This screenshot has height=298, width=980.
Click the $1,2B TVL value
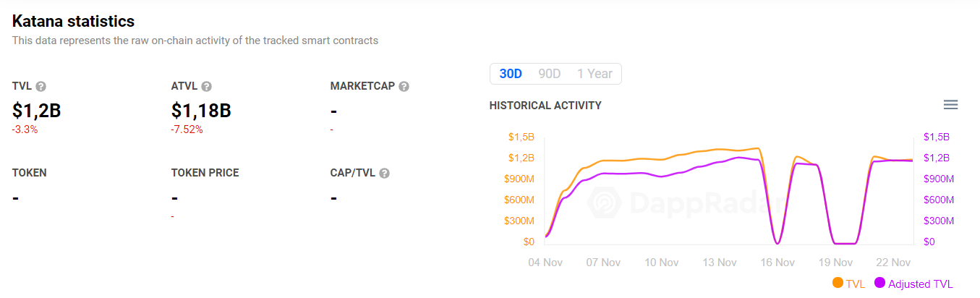pyautogui.click(x=37, y=111)
